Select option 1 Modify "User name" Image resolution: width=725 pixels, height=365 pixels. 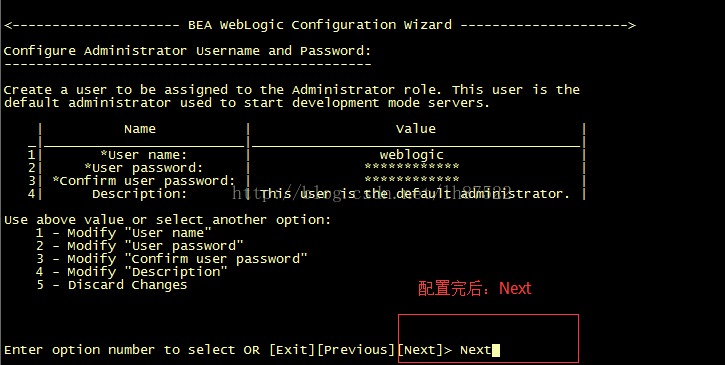coord(123,233)
